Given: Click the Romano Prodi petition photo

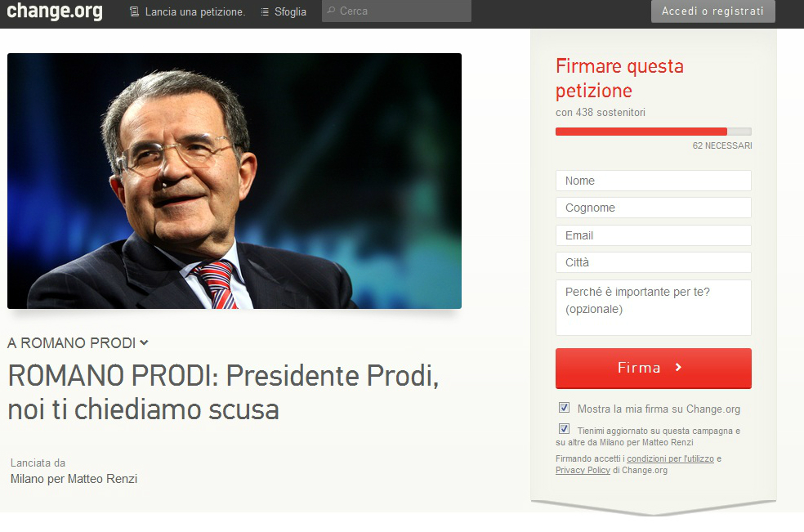Looking at the screenshot, I should 234,181.
